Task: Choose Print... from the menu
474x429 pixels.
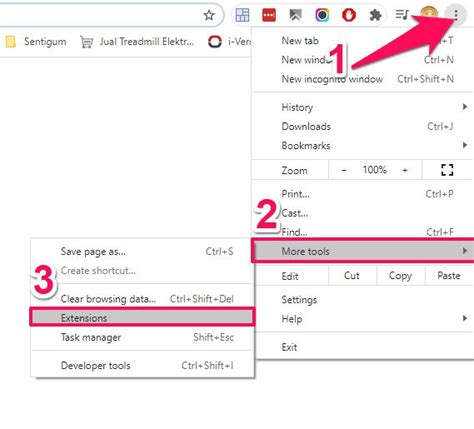Action: (x=362, y=194)
